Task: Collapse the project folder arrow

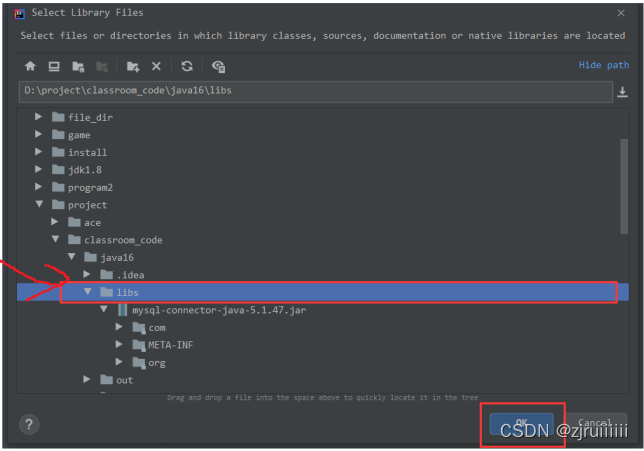Action: point(39,204)
